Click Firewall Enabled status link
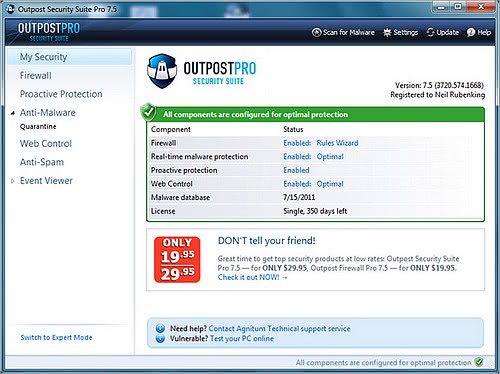The width and height of the screenshot is (500, 374). pos(297,143)
